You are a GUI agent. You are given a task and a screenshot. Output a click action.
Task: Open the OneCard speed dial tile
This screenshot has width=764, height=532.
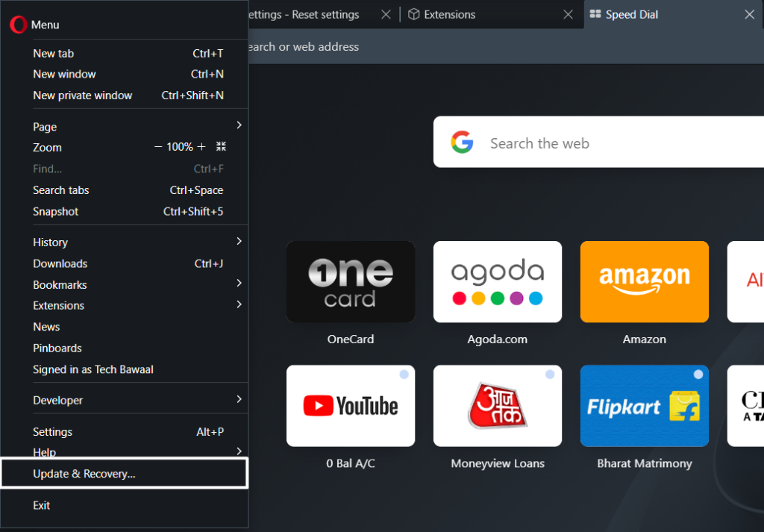pyautogui.click(x=351, y=281)
